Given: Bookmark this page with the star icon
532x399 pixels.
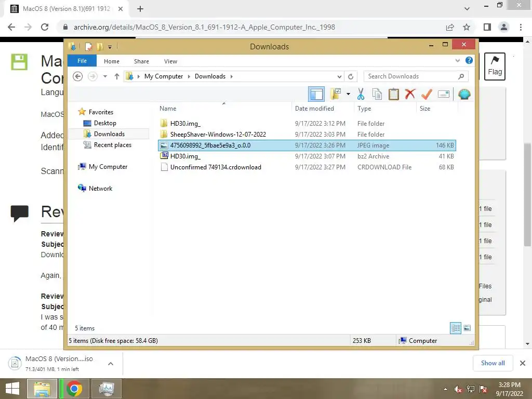Looking at the screenshot, I should point(467,27).
